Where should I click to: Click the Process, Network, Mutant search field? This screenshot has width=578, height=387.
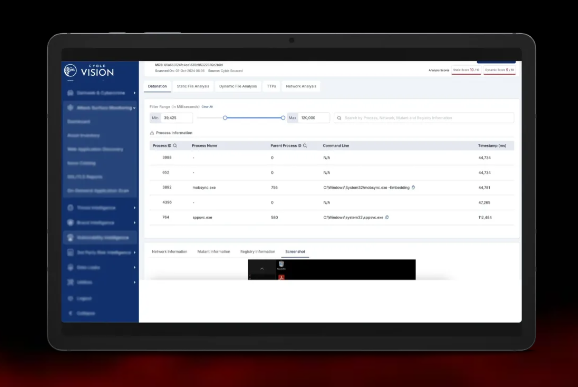click(424, 118)
